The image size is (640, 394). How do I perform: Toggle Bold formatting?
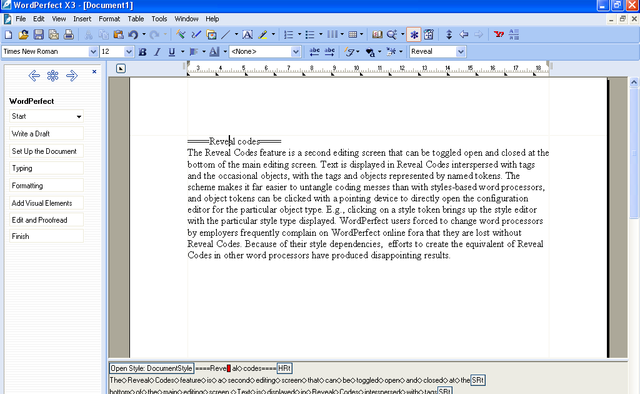(x=142, y=52)
